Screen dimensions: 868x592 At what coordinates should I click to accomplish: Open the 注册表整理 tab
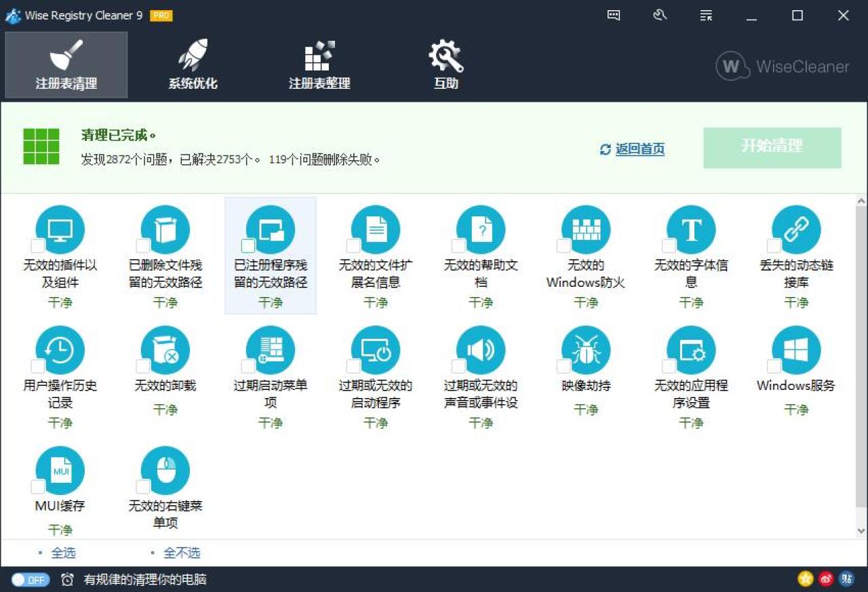(x=319, y=65)
